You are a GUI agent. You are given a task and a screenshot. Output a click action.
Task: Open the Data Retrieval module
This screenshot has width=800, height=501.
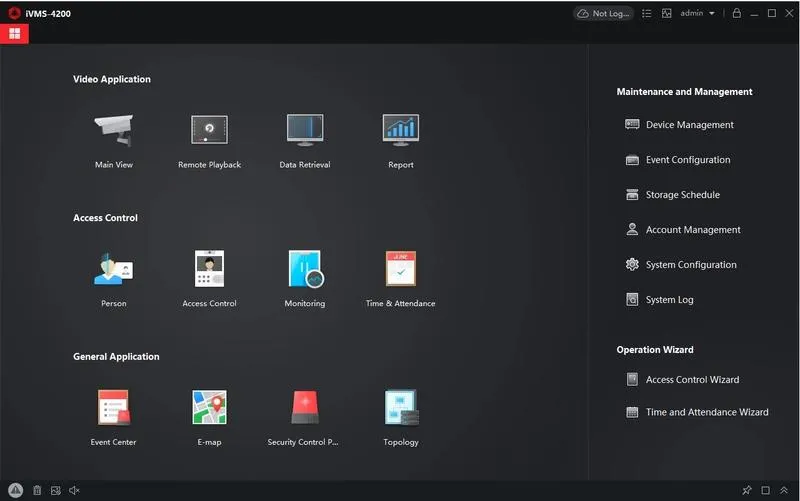(304, 130)
